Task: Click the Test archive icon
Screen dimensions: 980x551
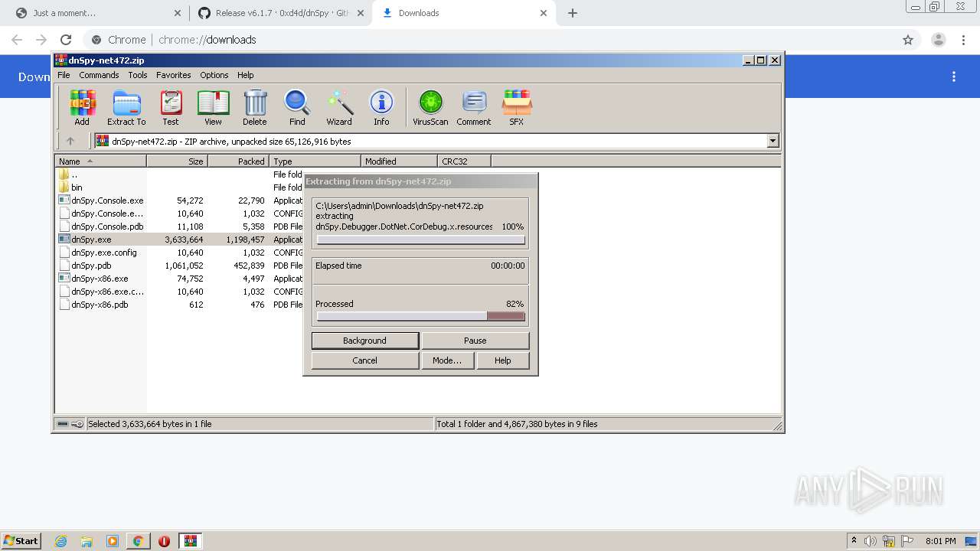Action: (171, 107)
